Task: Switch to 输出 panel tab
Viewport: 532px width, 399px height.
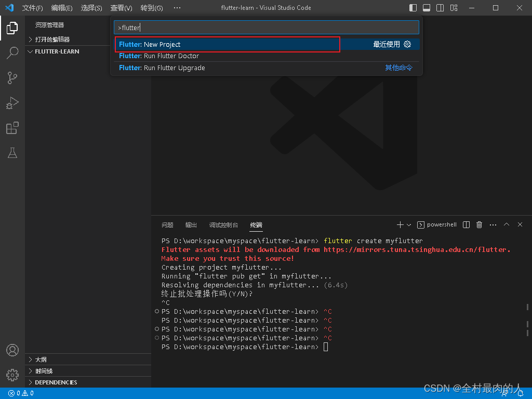Action: point(191,225)
